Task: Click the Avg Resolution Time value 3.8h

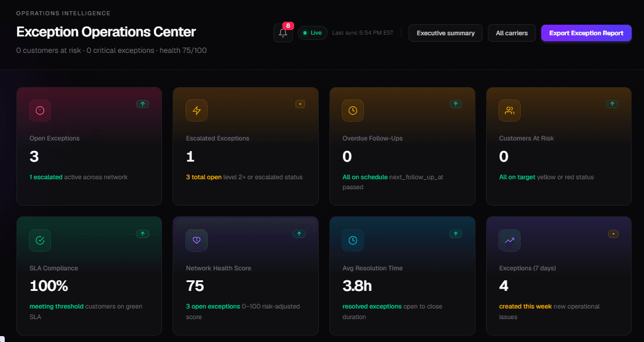Action: click(x=358, y=286)
